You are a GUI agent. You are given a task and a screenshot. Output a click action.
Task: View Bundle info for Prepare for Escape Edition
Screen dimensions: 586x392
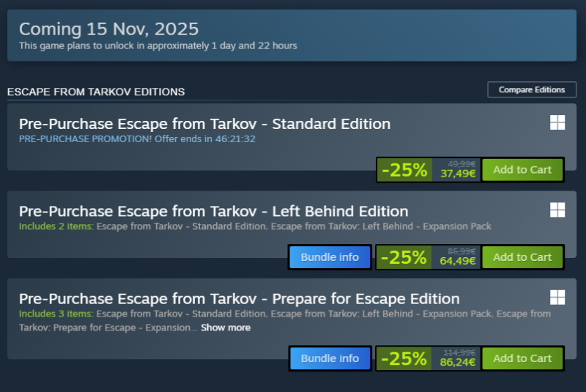click(330, 358)
